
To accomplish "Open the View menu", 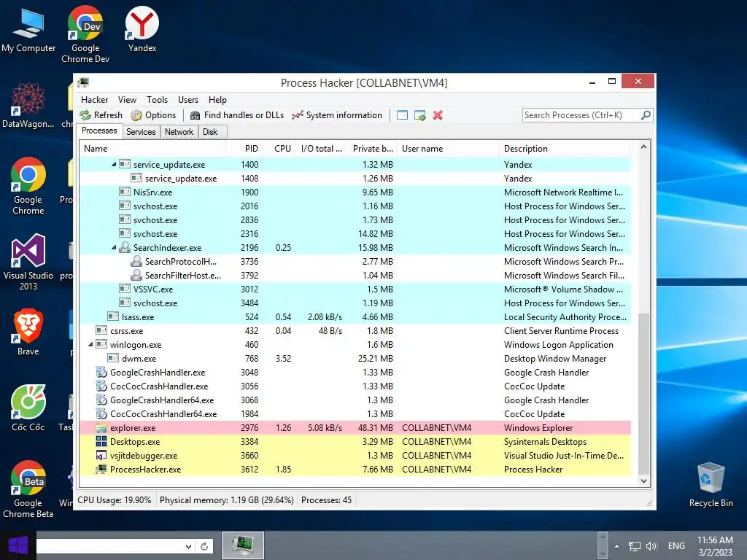I will pyautogui.click(x=127, y=99).
